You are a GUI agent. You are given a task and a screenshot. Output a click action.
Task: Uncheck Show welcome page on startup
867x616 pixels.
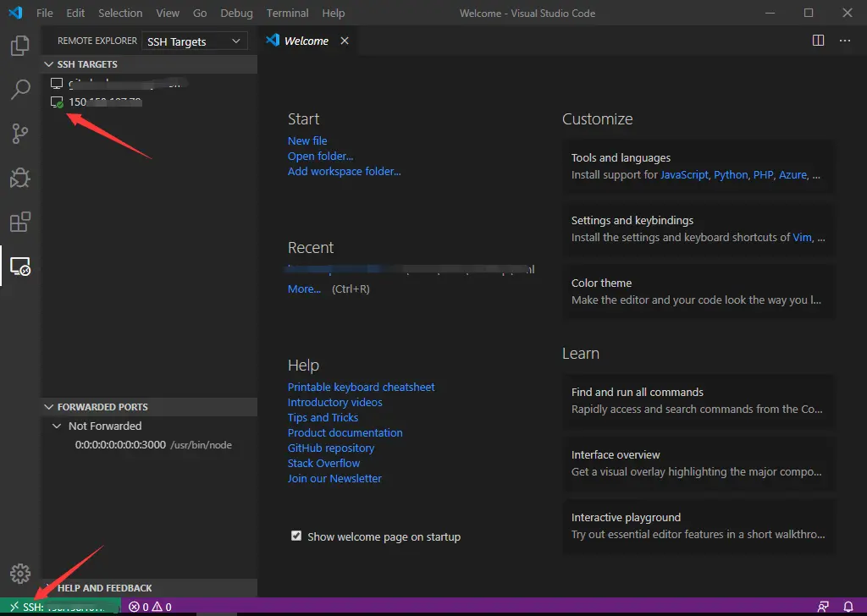pos(296,536)
